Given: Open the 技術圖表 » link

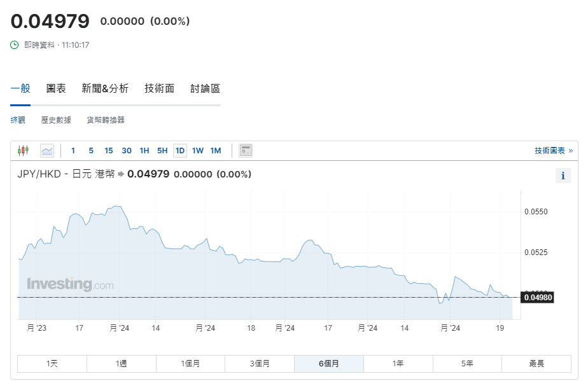Looking at the screenshot, I should point(553,151).
